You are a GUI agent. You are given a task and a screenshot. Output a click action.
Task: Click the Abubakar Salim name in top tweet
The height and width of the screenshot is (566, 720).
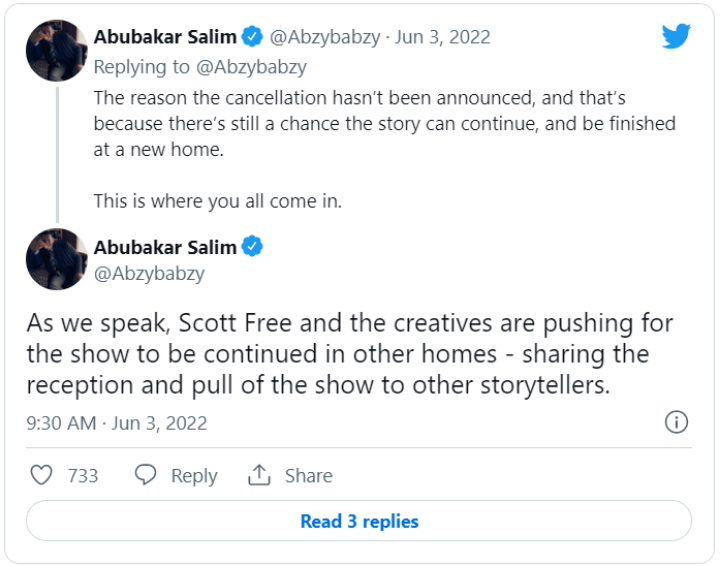pos(165,37)
